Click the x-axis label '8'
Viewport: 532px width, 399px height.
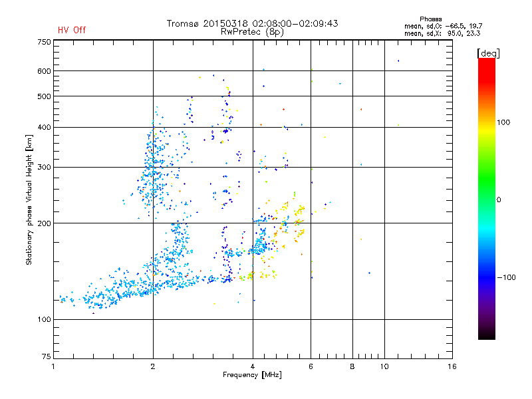pyautogui.click(x=352, y=366)
